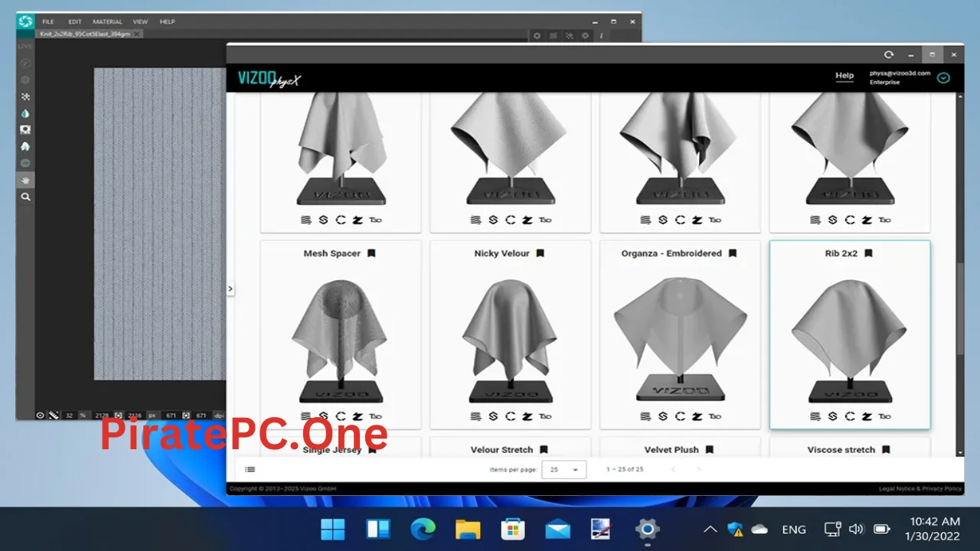
Task: Launch Microsoft Edge from the taskbar
Action: tap(423, 529)
